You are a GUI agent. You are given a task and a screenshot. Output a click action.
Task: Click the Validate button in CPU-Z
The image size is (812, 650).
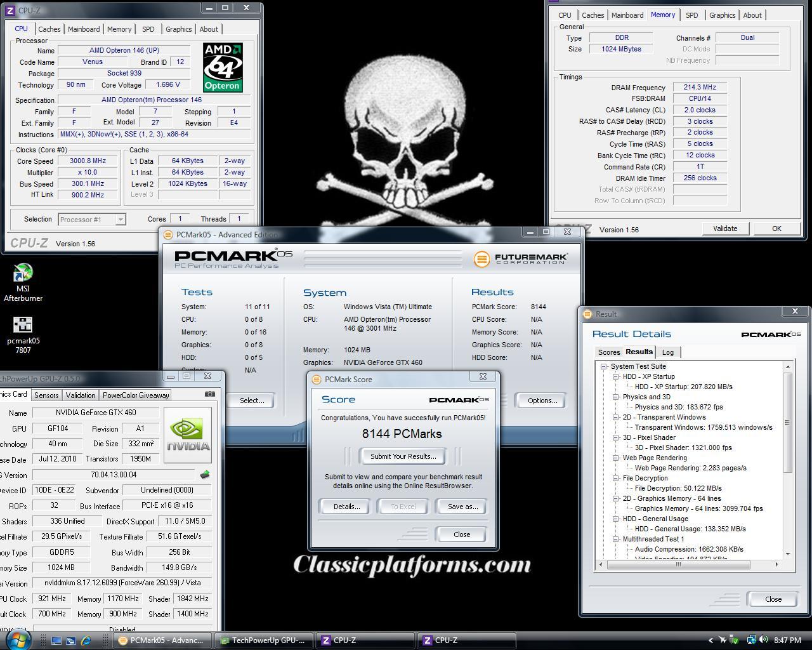[x=725, y=229]
